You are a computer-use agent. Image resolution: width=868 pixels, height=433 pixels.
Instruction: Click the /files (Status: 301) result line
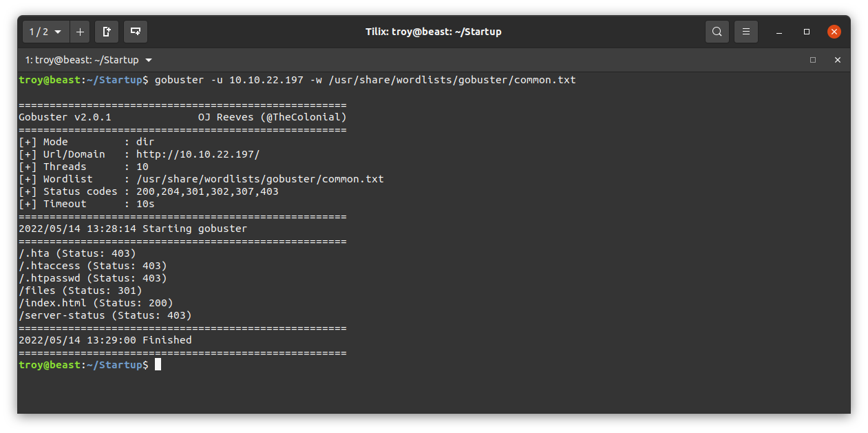point(81,291)
